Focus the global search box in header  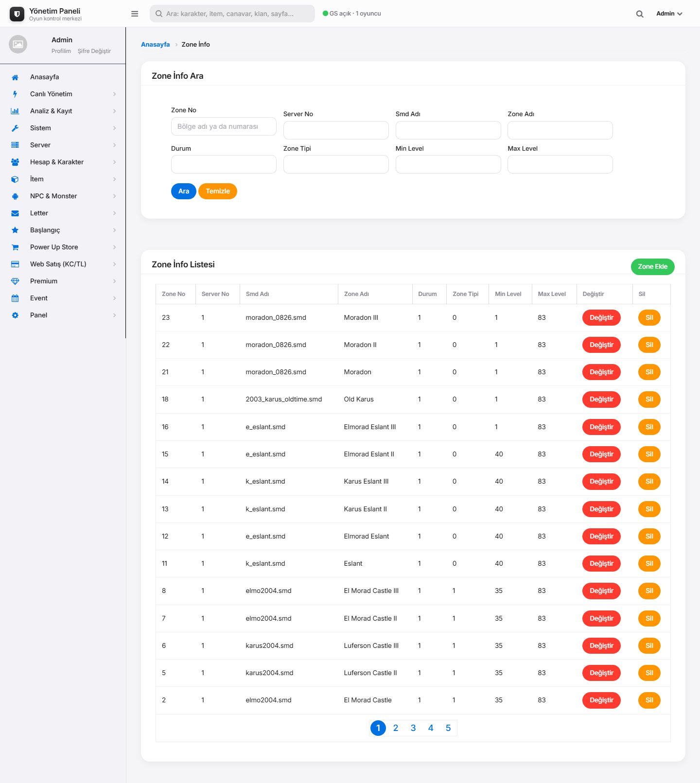tap(232, 14)
